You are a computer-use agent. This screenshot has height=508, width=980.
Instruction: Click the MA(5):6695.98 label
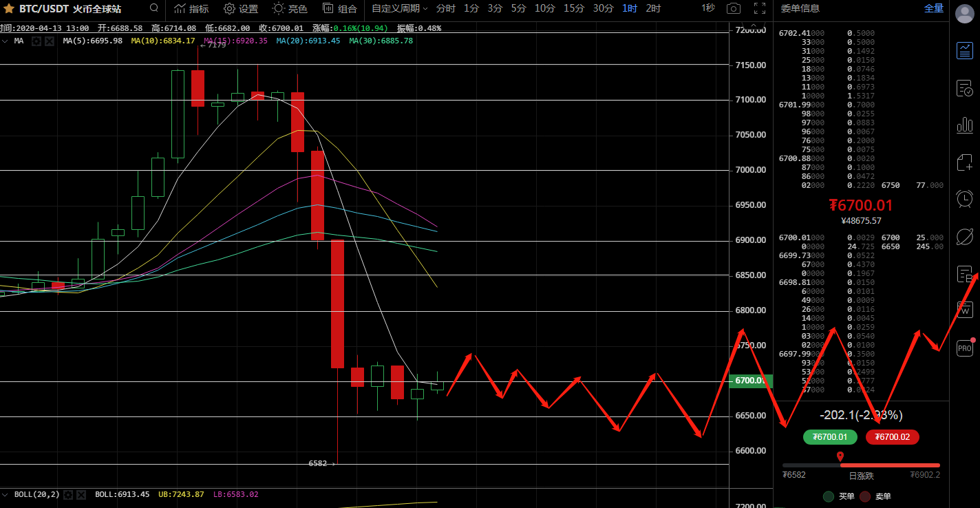click(92, 41)
